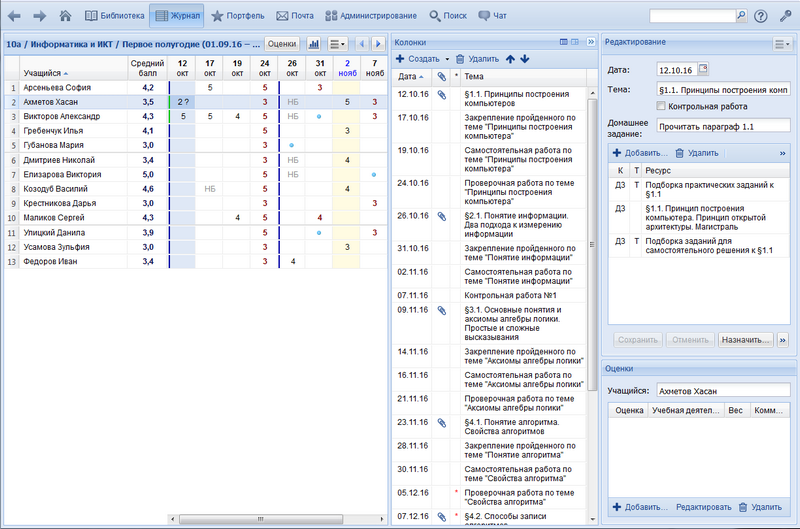Click the Назначить... button
The height and width of the screenshot is (529, 800).
(745, 339)
